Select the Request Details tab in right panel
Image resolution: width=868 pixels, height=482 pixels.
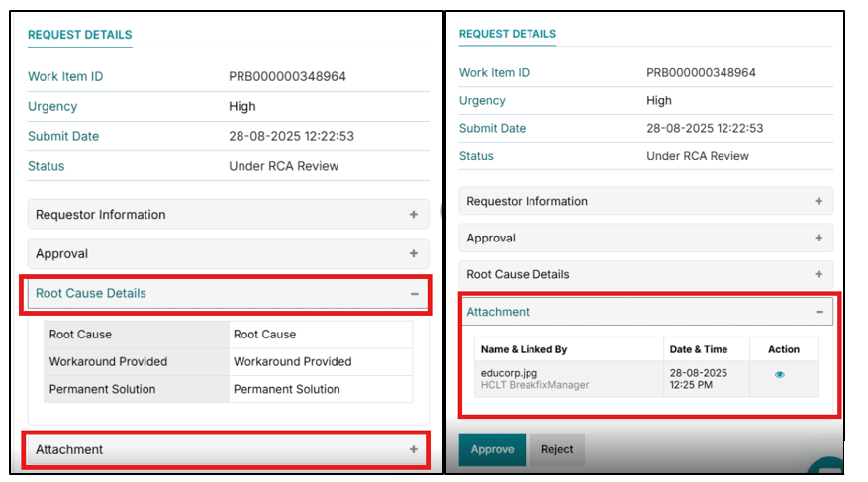pos(507,34)
